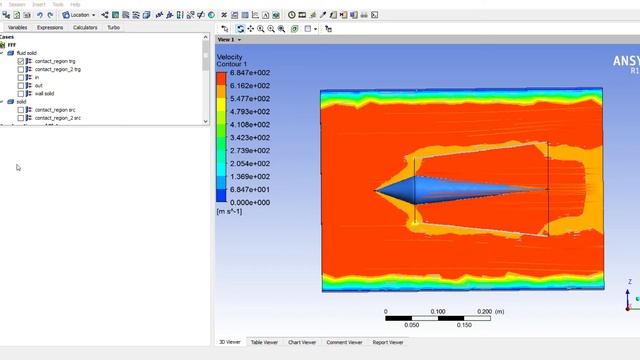
Task: Insert a Contour plot
Action: (x=116, y=15)
